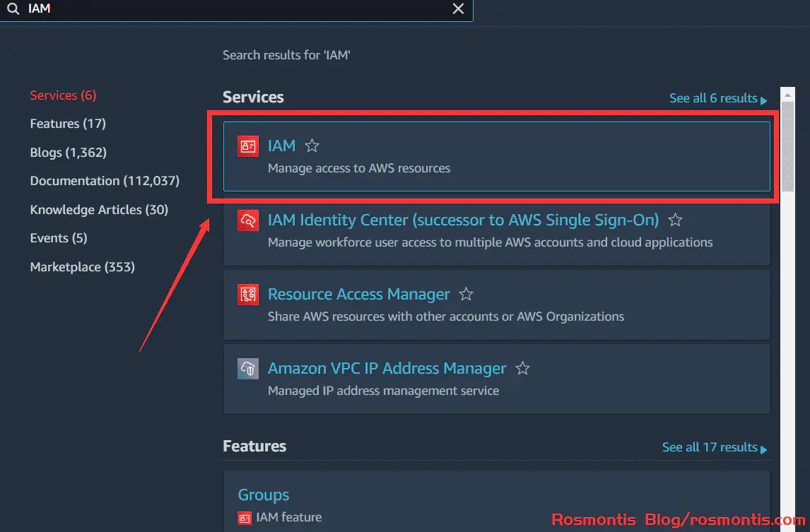Image resolution: width=810 pixels, height=532 pixels.
Task: Click the results scrollbar thumb
Action: pos(787,147)
